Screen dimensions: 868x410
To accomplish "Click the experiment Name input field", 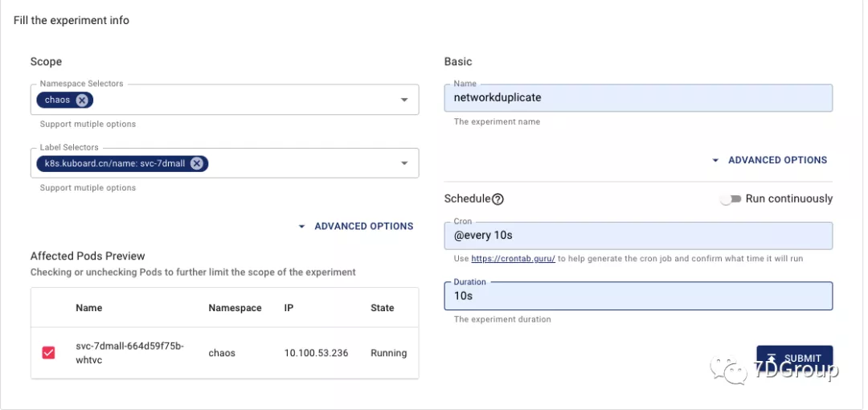I will (x=637, y=98).
